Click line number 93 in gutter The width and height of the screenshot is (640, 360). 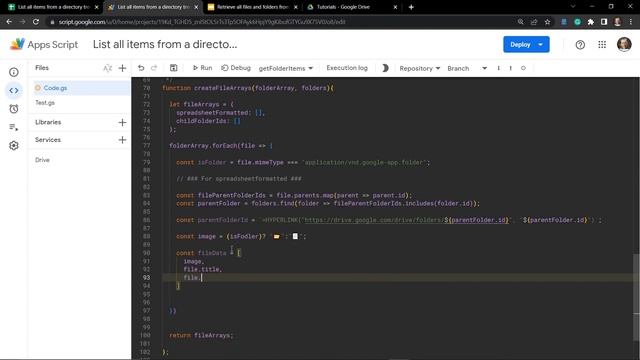(146, 278)
